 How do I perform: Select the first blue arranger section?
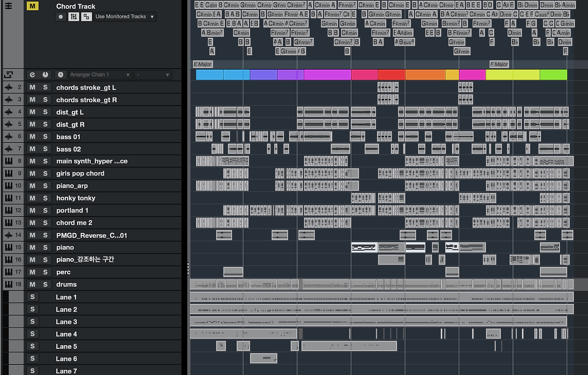pos(209,74)
